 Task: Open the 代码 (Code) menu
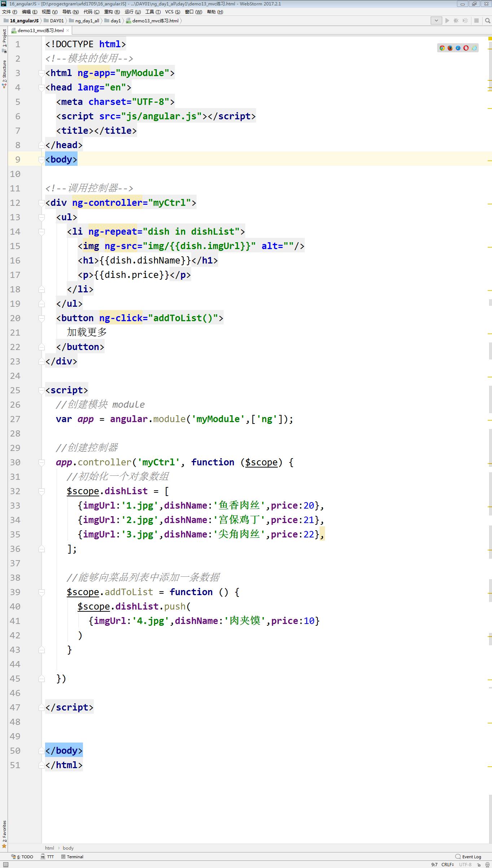point(91,12)
